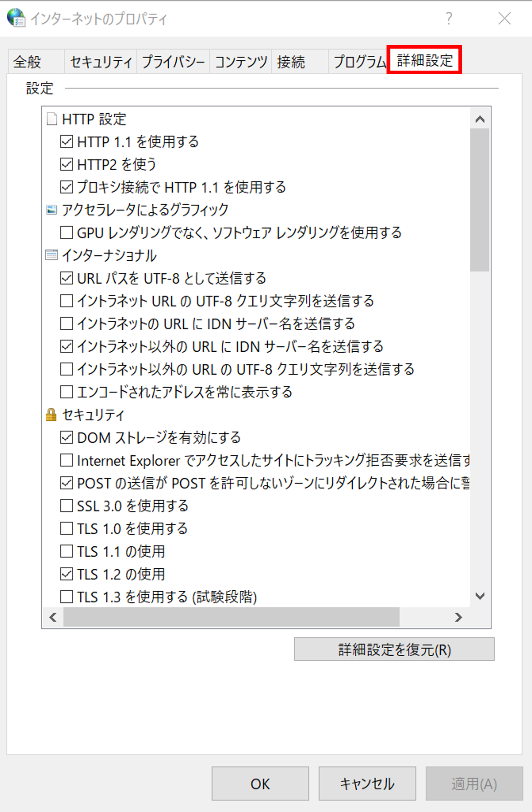Click the settings list scroll down arrow

coord(480,596)
